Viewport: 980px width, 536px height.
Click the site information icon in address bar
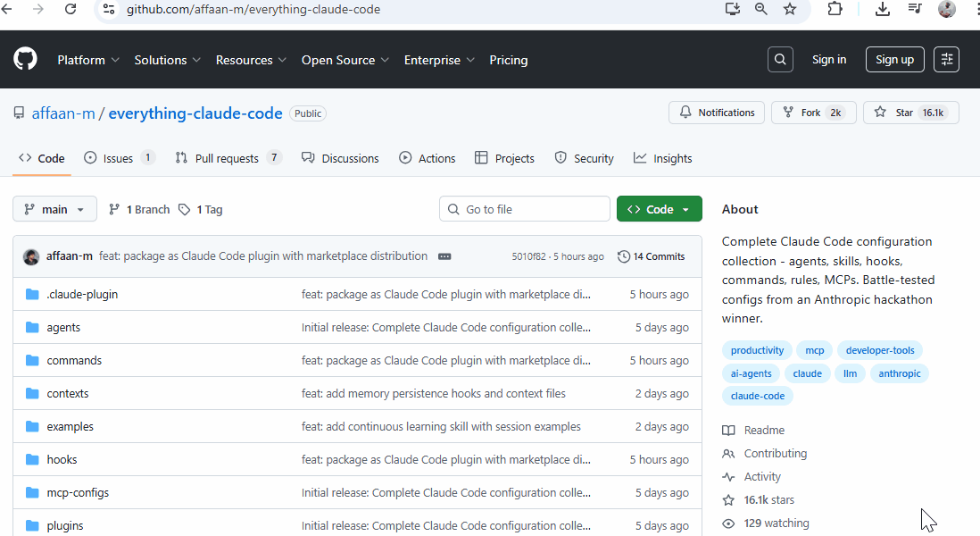tap(109, 10)
